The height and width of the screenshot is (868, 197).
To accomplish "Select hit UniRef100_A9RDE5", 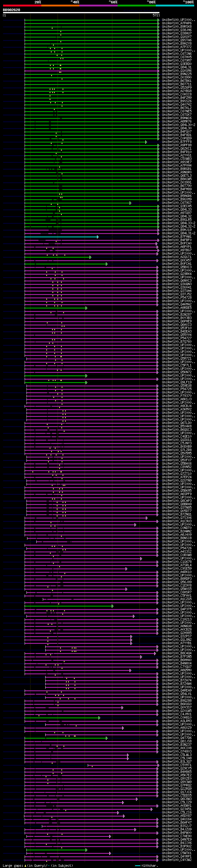I will (176, 308).
